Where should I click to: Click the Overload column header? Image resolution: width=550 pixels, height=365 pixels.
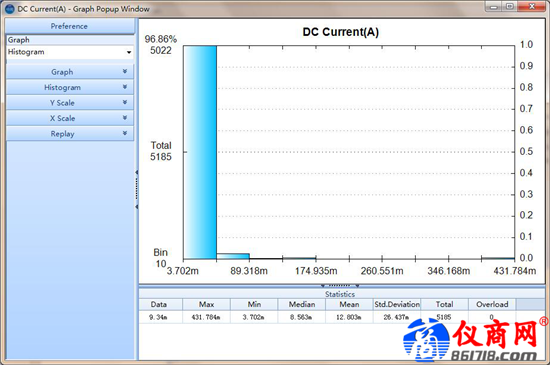point(492,304)
